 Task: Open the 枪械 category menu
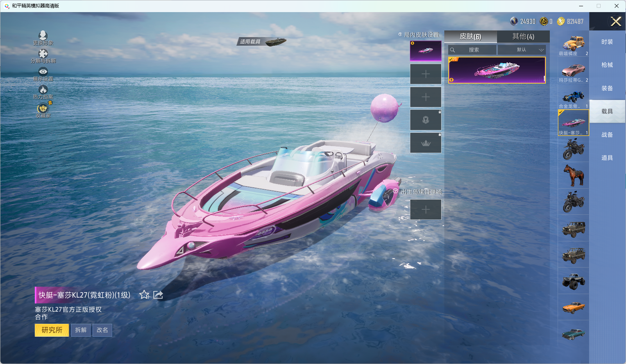click(x=607, y=65)
